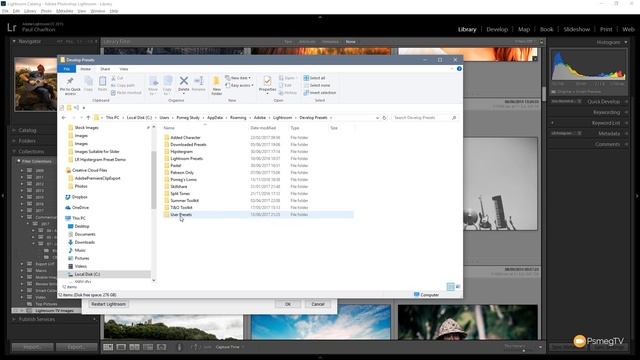Click Invert selection in ribbon

[320, 93]
